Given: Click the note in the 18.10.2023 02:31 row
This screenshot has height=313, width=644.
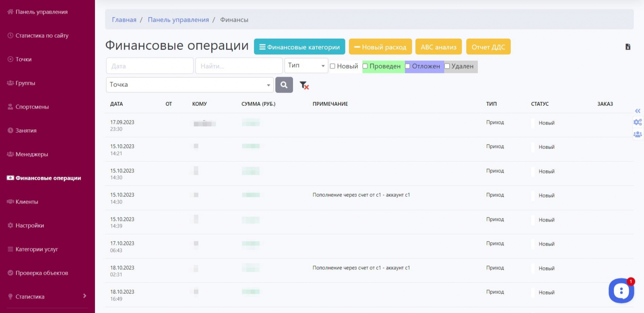Looking at the screenshot, I should 361,268.
